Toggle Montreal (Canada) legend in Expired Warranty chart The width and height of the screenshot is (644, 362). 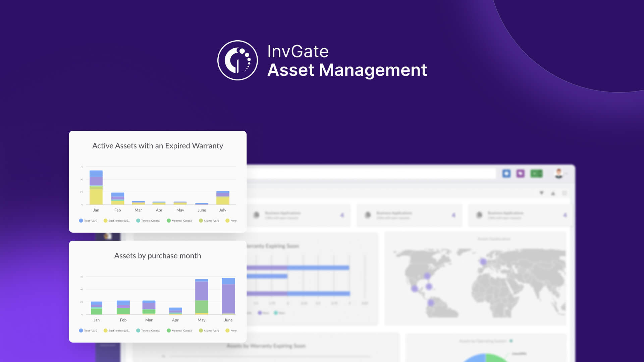pyautogui.click(x=179, y=221)
